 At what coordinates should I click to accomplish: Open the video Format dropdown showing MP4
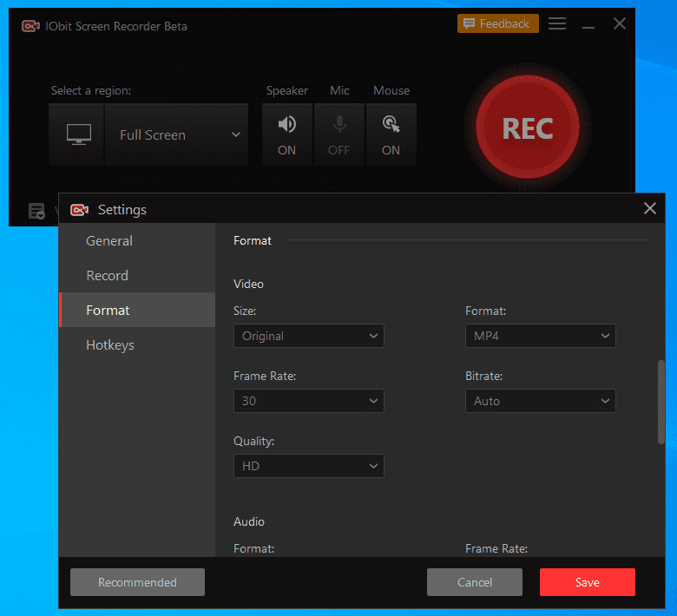click(540, 336)
